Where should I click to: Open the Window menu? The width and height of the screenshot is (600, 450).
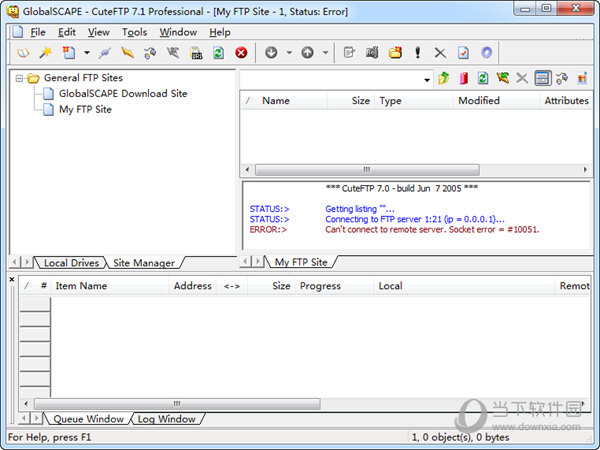pyautogui.click(x=178, y=32)
